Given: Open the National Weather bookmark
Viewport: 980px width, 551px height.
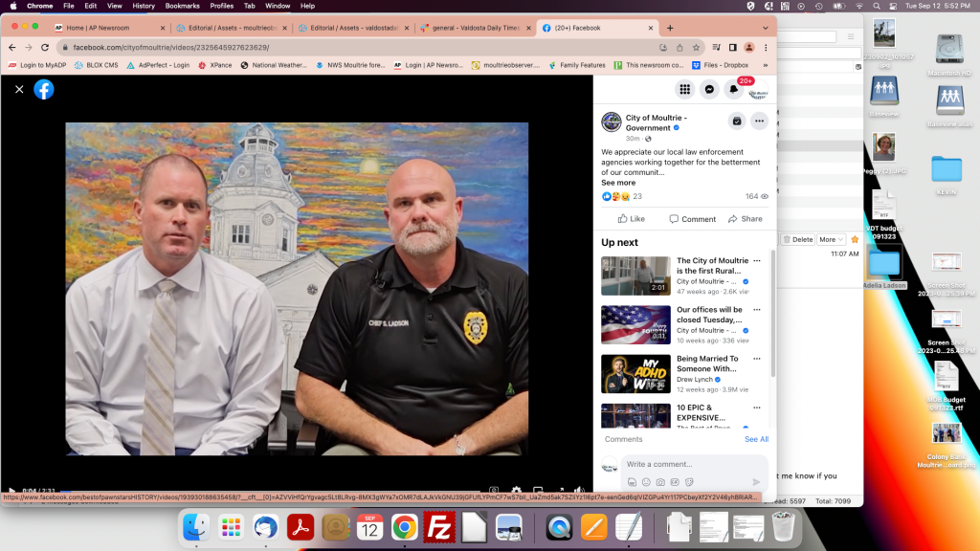Looking at the screenshot, I should (273, 65).
